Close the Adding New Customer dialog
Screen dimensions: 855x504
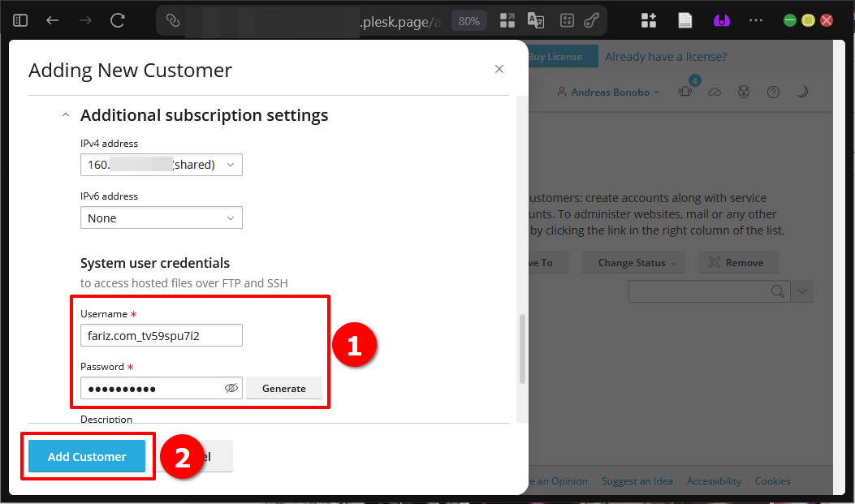click(x=499, y=70)
